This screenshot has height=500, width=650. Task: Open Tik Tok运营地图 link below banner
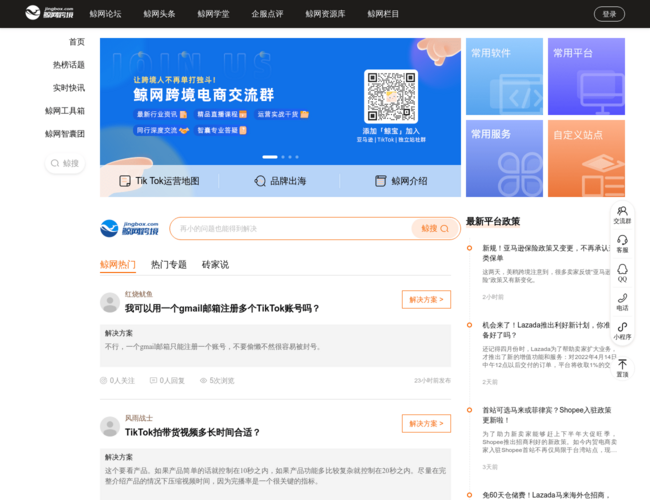[x=159, y=181]
